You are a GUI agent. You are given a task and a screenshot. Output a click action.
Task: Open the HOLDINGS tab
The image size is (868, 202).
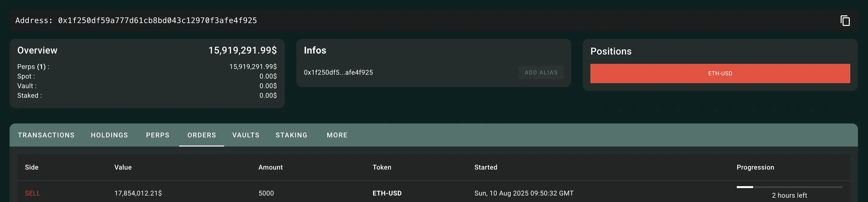click(x=109, y=135)
